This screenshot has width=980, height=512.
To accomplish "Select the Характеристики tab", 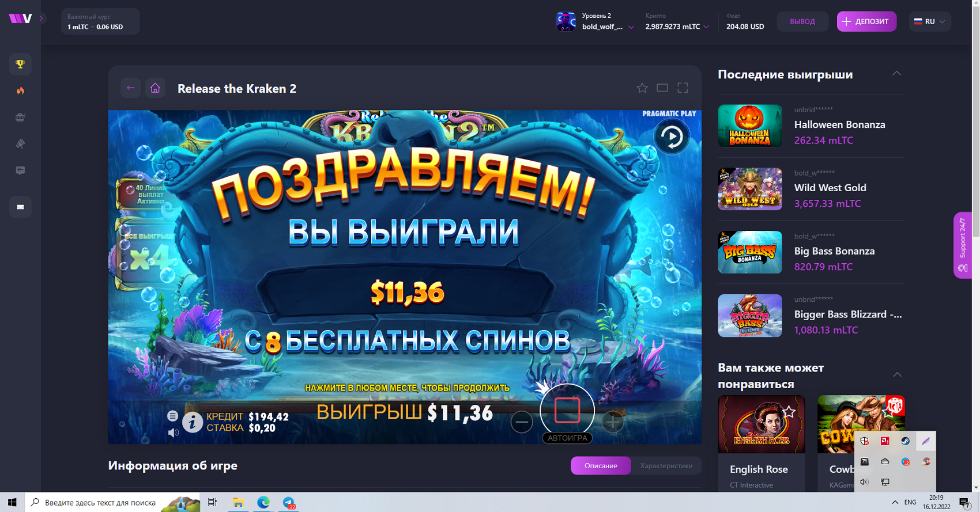I will pyautogui.click(x=666, y=465).
